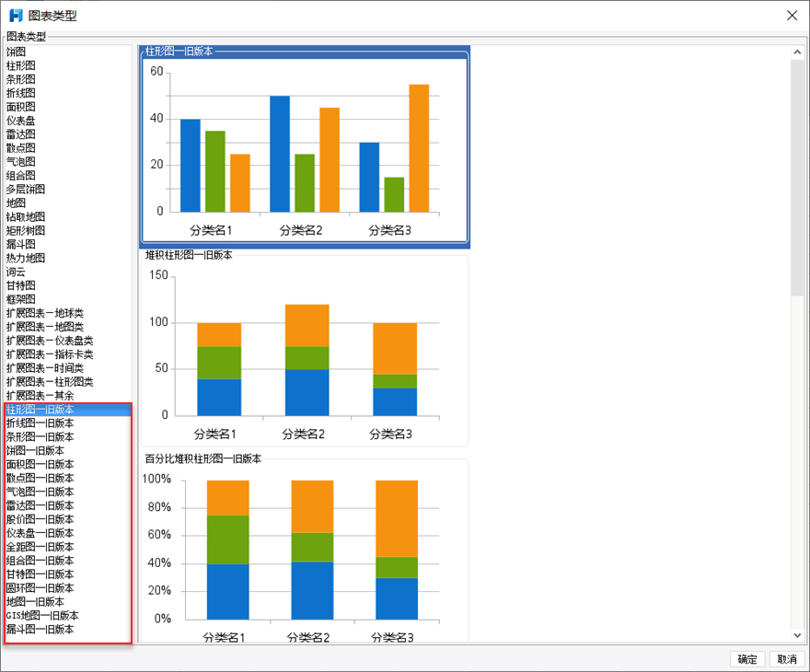The image size is (810, 672).
Task: Select 扩展图表－其余 entry
Action: [x=40, y=395]
